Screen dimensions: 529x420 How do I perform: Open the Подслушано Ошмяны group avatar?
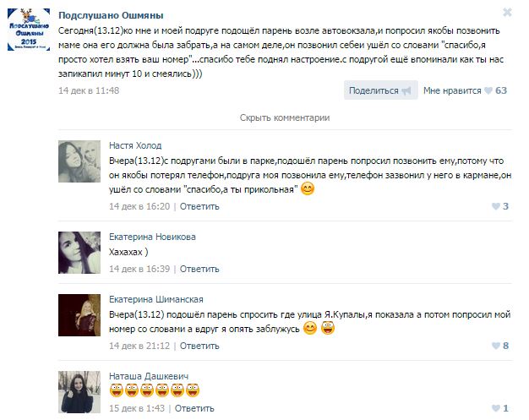pos(29,30)
